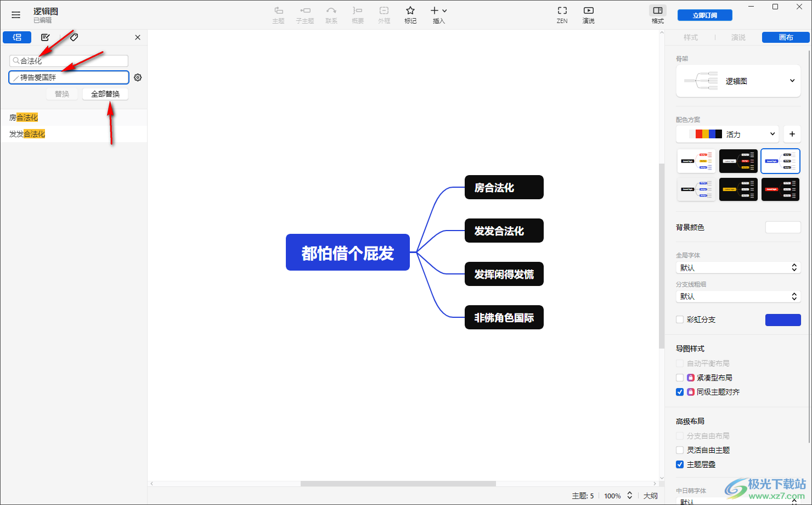Click the search field containing 合法化
Image resolution: width=812 pixels, height=505 pixels.
[x=69, y=61]
